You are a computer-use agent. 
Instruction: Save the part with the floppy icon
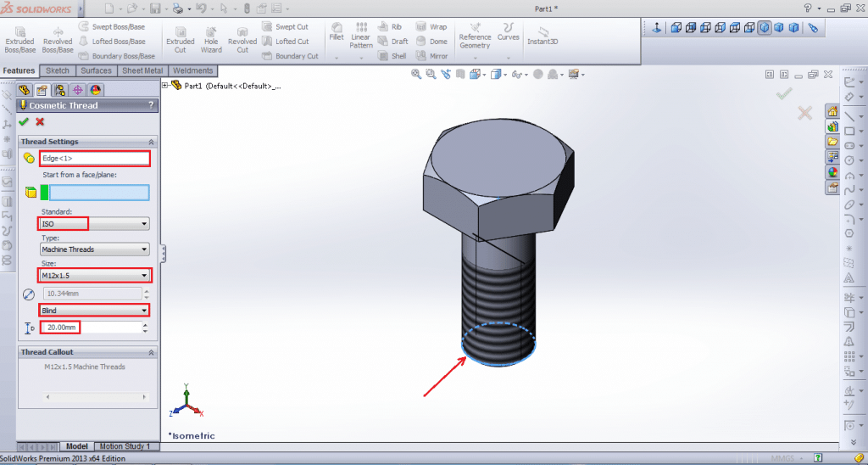pyautogui.click(x=155, y=8)
